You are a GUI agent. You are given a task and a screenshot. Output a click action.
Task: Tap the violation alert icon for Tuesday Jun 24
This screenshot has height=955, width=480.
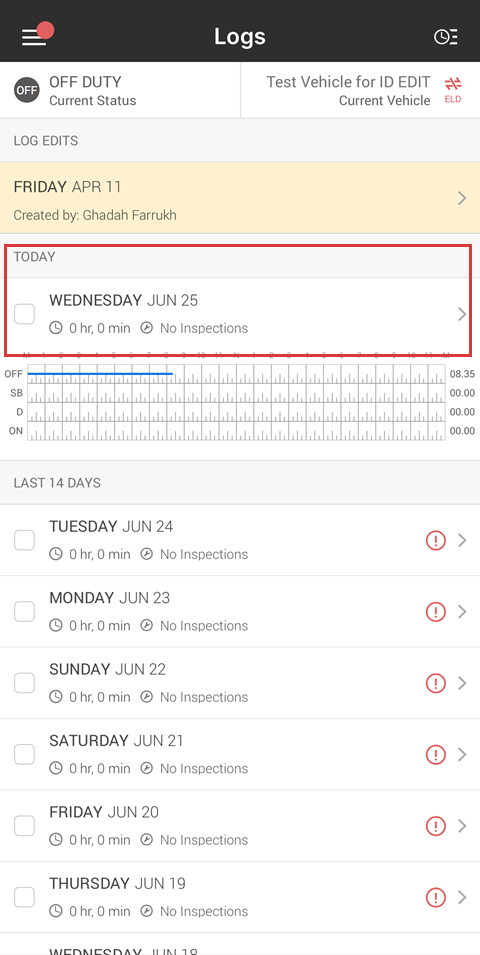436,540
